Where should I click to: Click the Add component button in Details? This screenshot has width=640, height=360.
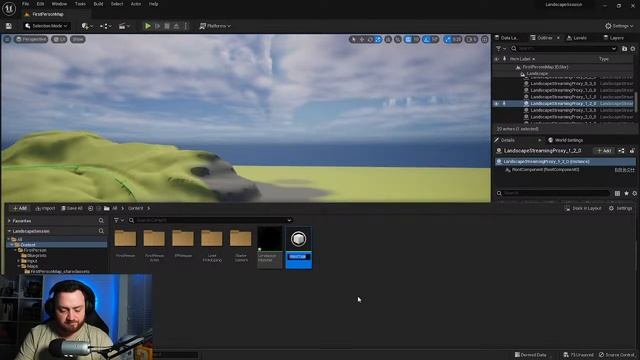click(604, 151)
